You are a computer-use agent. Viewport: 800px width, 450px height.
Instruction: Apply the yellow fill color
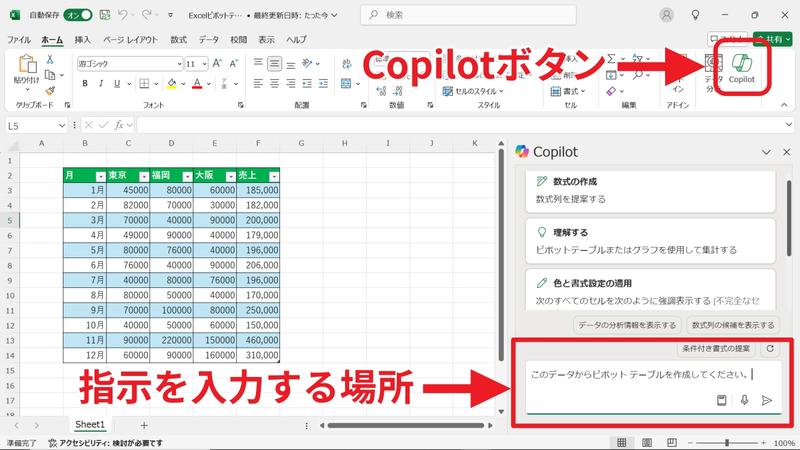pyautogui.click(x=172, y=84)
